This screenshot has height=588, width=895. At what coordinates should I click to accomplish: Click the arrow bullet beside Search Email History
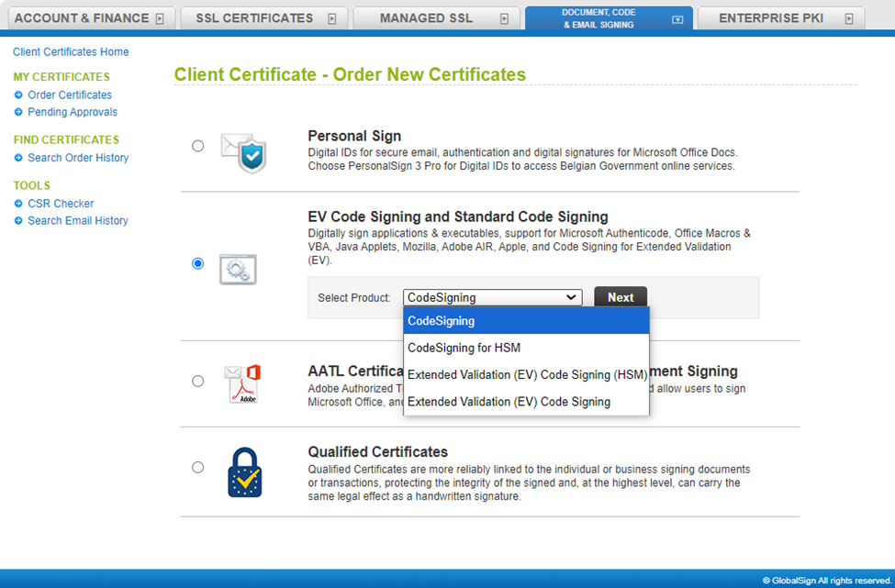pyautogui.click(x=18, y=221)
